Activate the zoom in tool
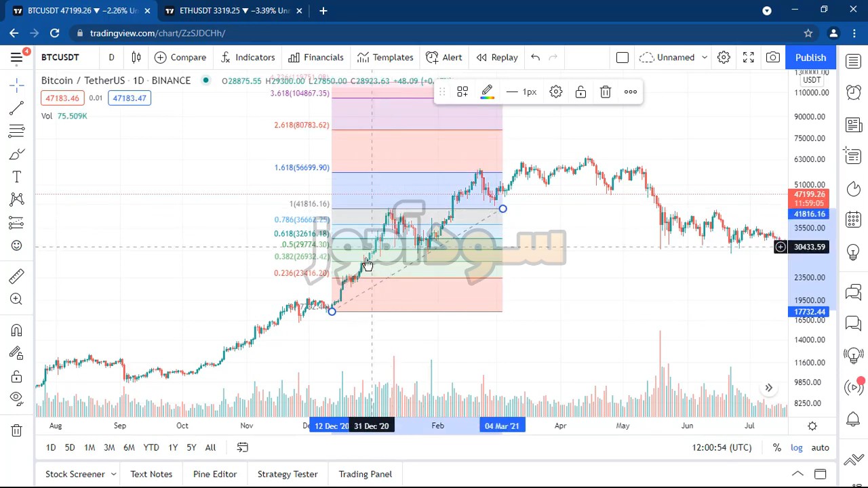 point(17,299)
